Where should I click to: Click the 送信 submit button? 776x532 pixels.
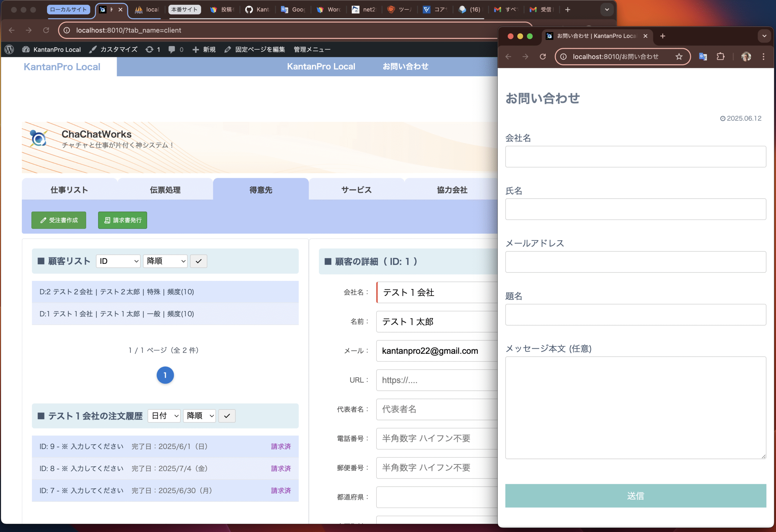coord(635,496)
